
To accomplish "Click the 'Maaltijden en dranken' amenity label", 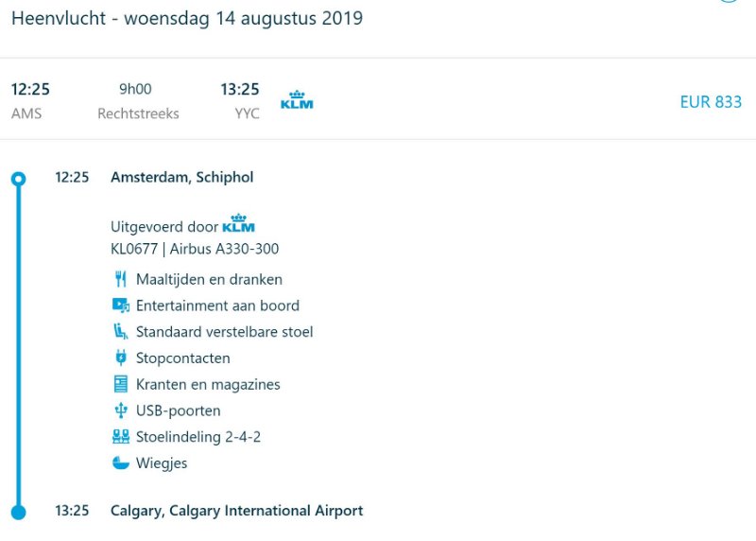I will [x=209, y=279].
